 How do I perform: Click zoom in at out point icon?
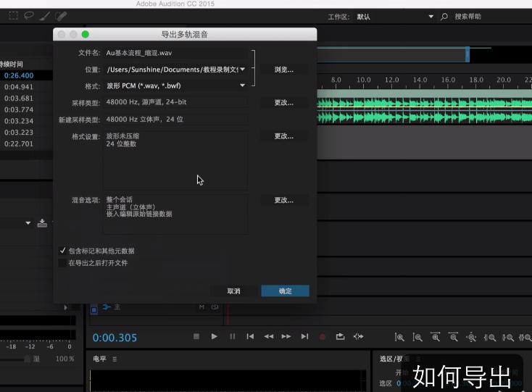coord(508,338)
